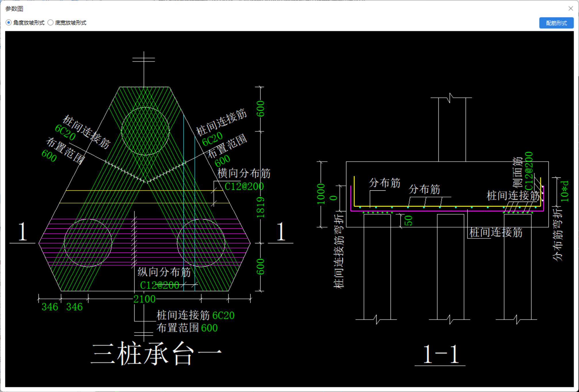Screen dimensions: 579x392
Task: Open the 配筋形式 button
Action: (556, 23)
